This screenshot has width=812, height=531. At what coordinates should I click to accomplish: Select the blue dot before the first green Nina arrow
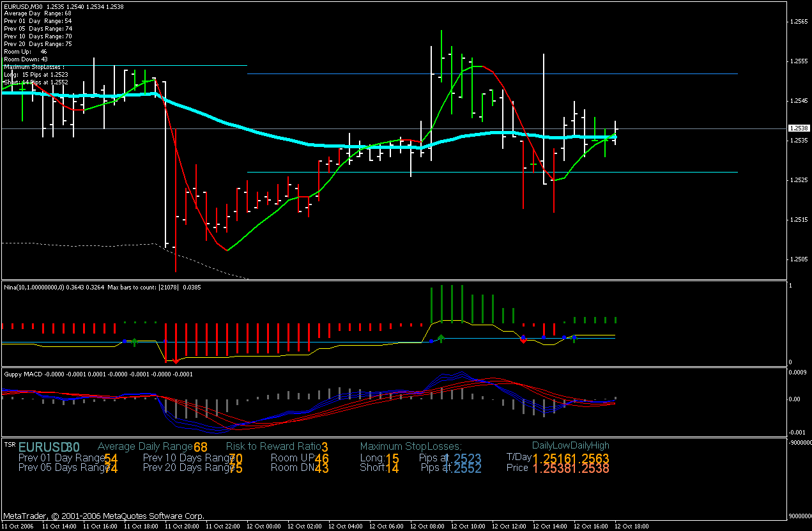tap(125, 342)
